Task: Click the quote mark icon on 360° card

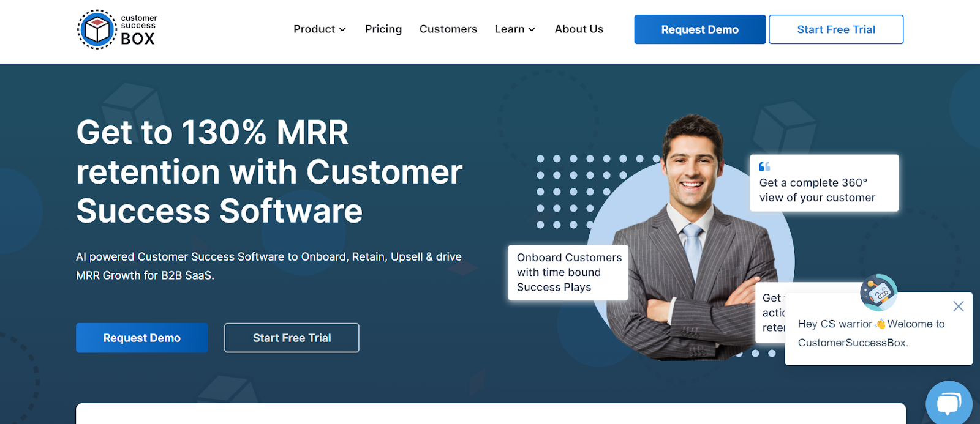Action: (765, 166)
